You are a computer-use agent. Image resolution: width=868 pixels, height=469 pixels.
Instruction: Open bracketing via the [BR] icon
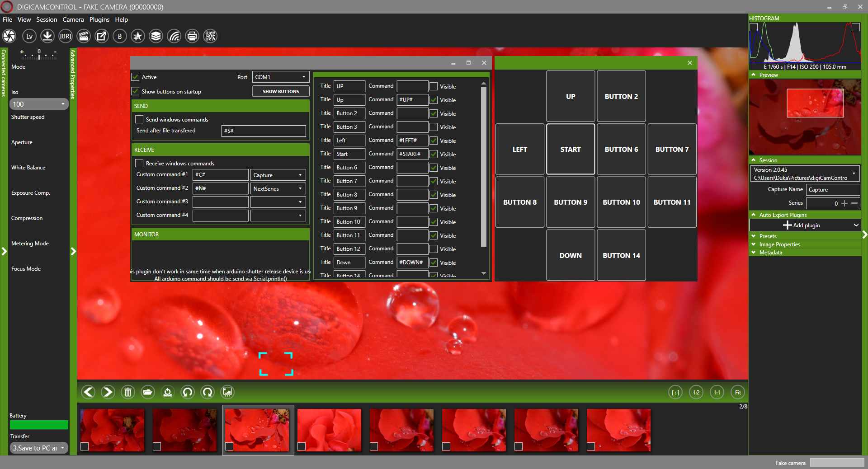coord(65,36)
